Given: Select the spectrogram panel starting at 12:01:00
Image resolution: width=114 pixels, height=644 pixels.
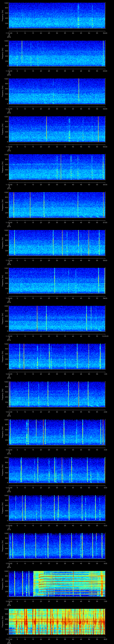Looking at the screenshot, I should point(57,394).
